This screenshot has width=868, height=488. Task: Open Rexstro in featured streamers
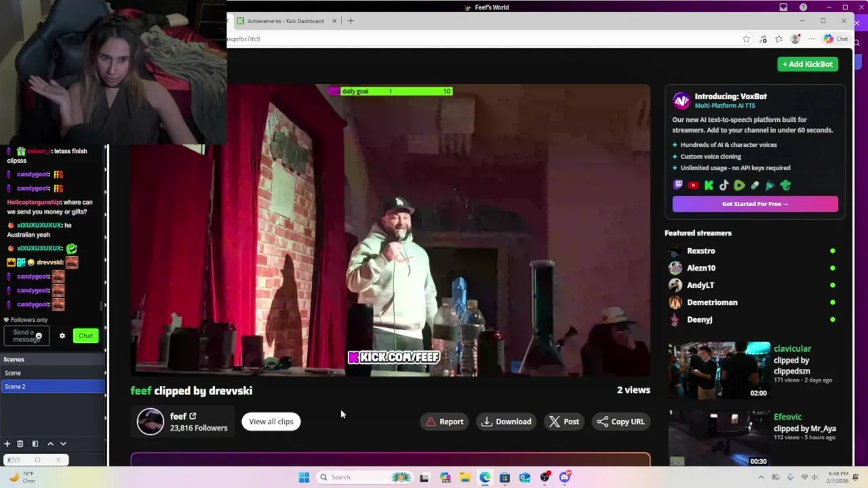pyautogui.click(x=701, y=251)
